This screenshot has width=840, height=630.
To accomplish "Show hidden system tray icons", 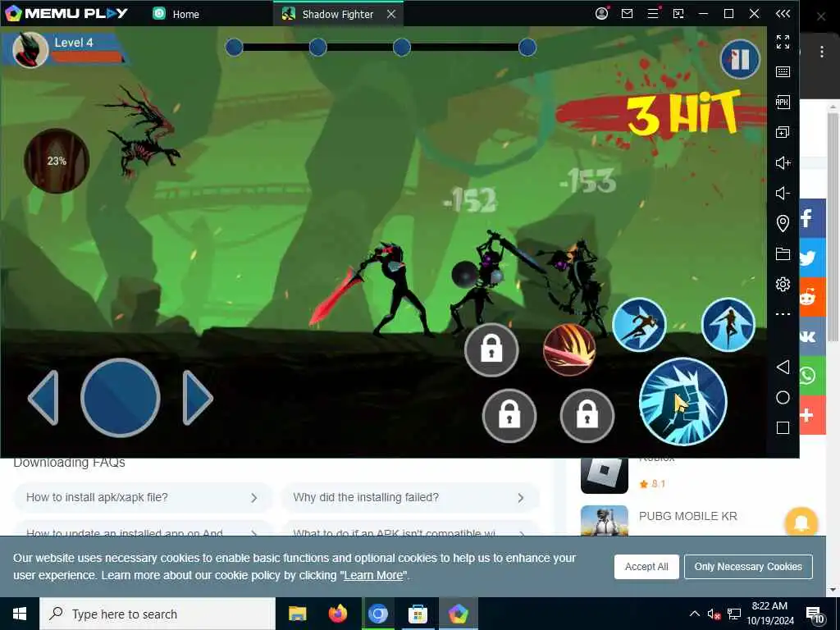I will (694, 614).
